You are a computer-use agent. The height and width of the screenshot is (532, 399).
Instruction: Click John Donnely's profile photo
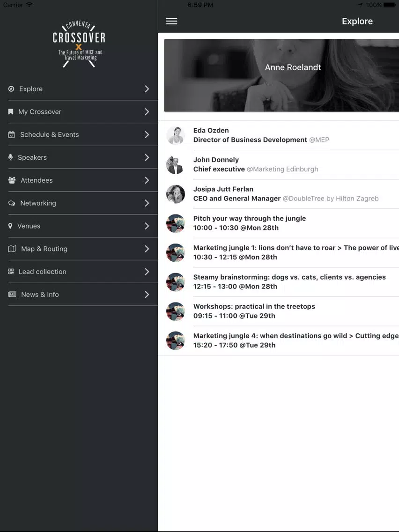tap(176, 165)
